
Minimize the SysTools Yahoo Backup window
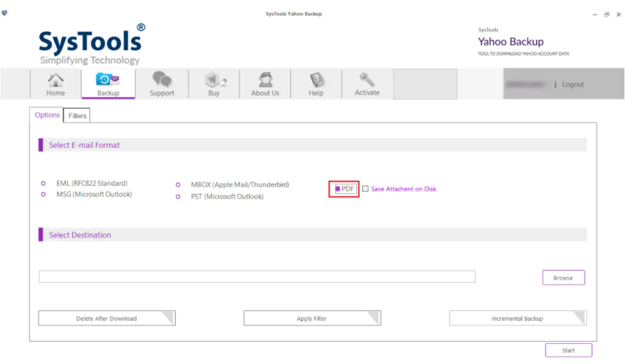pos(594,15)
